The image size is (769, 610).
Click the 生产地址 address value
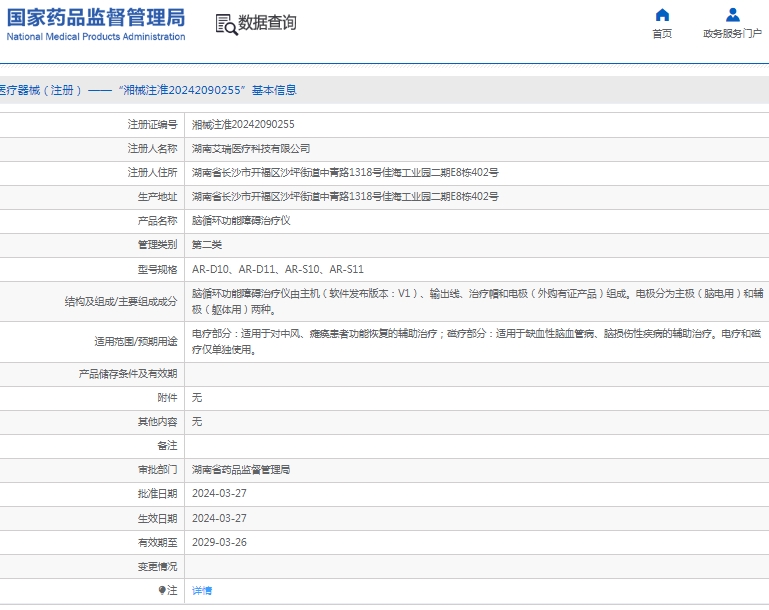[345, 197]
